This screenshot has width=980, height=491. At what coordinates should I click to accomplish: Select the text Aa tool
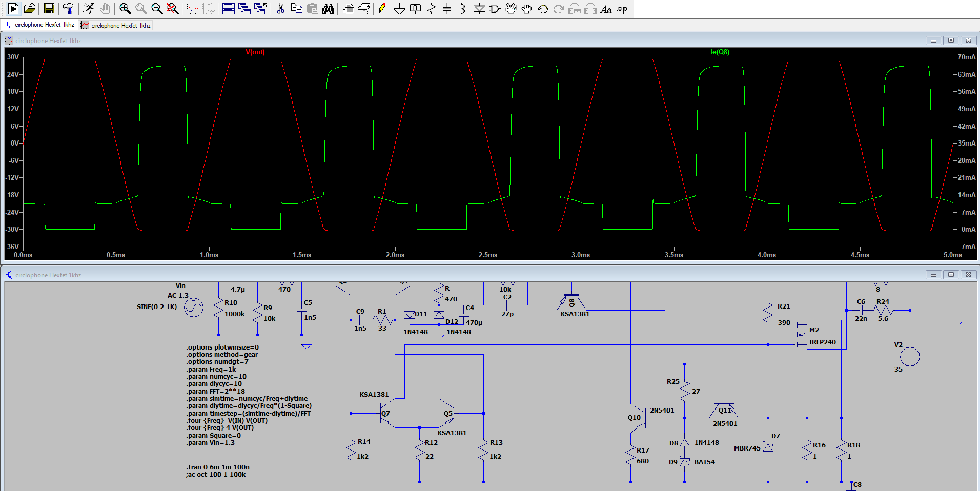tap(606, 9)
